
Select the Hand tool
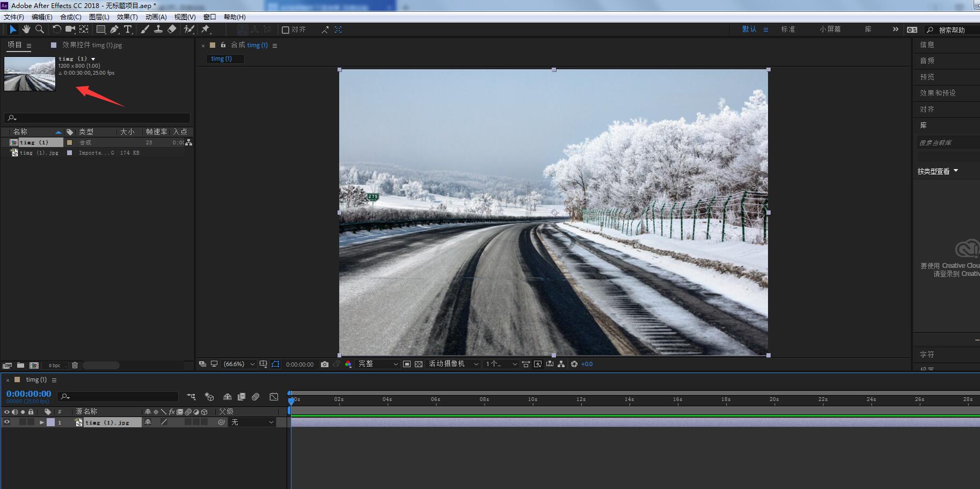click(26, 30)
